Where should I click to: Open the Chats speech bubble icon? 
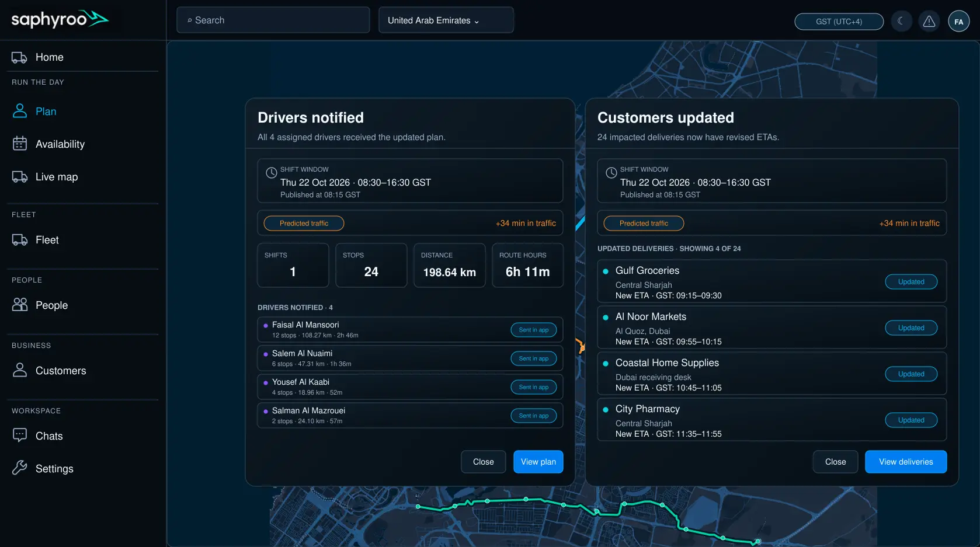(x=20, y=435)
